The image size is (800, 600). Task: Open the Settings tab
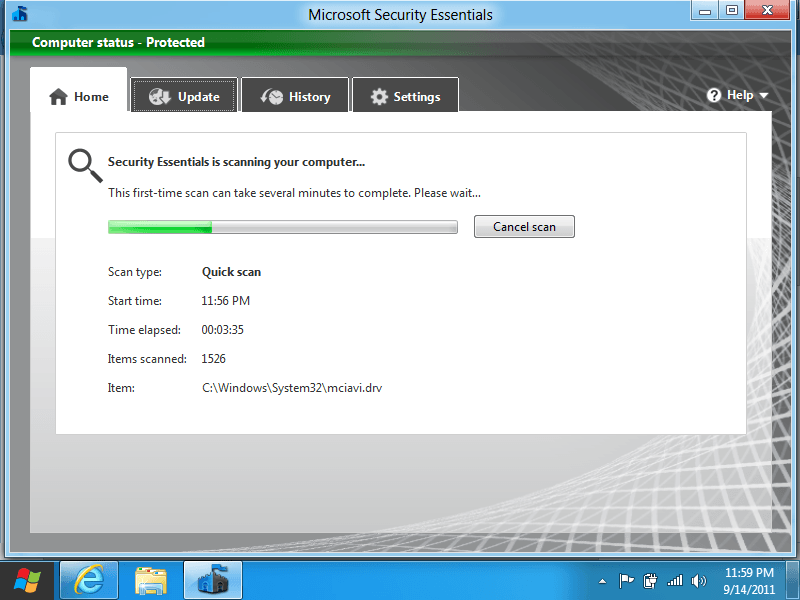[405, 96]
